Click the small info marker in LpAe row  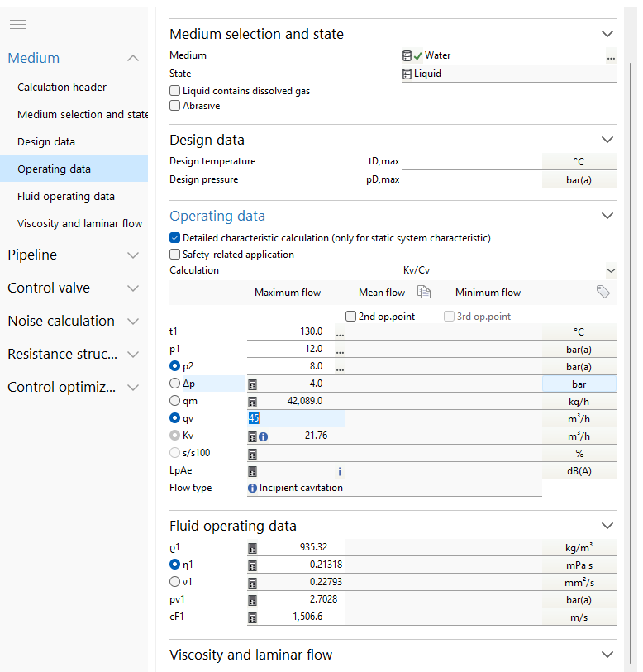coord(340,471)
